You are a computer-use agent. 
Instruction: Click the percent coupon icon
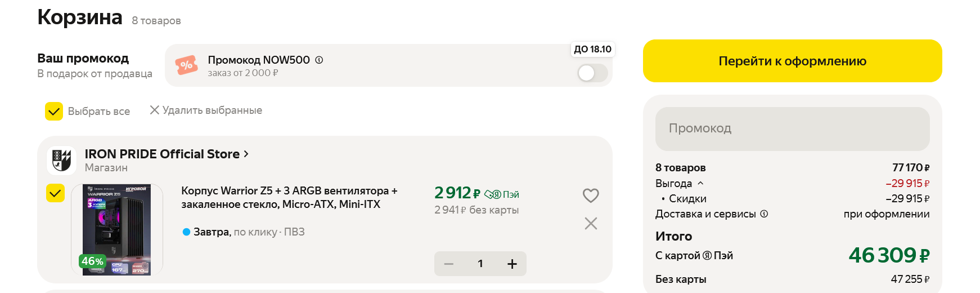pos(186,65)
